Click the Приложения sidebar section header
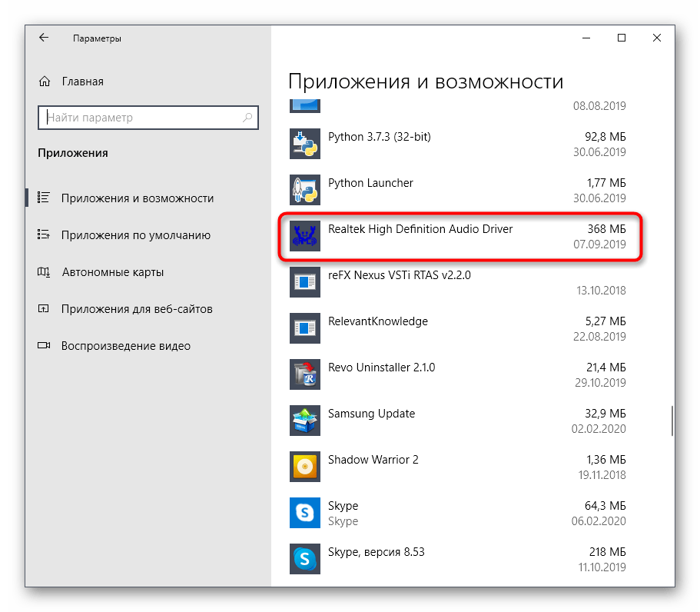The image size is (700, 612). (73, 153)
